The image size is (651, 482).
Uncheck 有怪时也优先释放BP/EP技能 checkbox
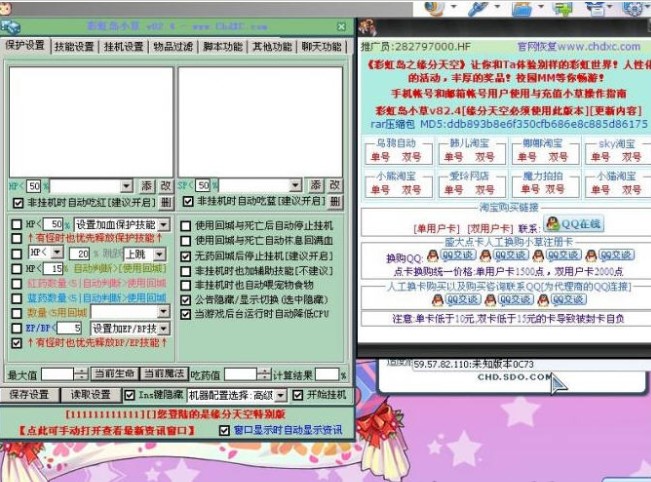17,343
